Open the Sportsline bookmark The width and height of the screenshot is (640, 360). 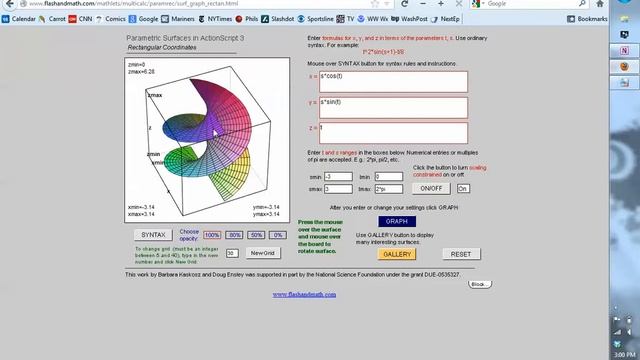316,19
